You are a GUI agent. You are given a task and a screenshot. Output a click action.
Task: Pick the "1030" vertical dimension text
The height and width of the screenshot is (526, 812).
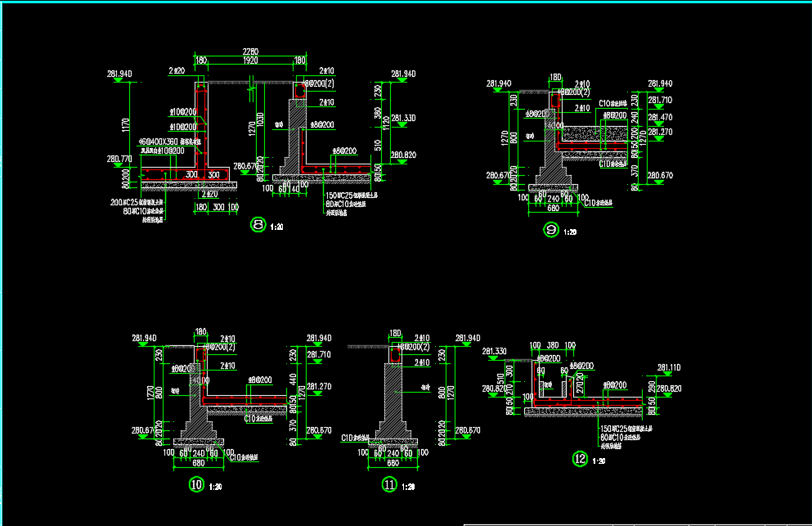[x=261, y=119]
